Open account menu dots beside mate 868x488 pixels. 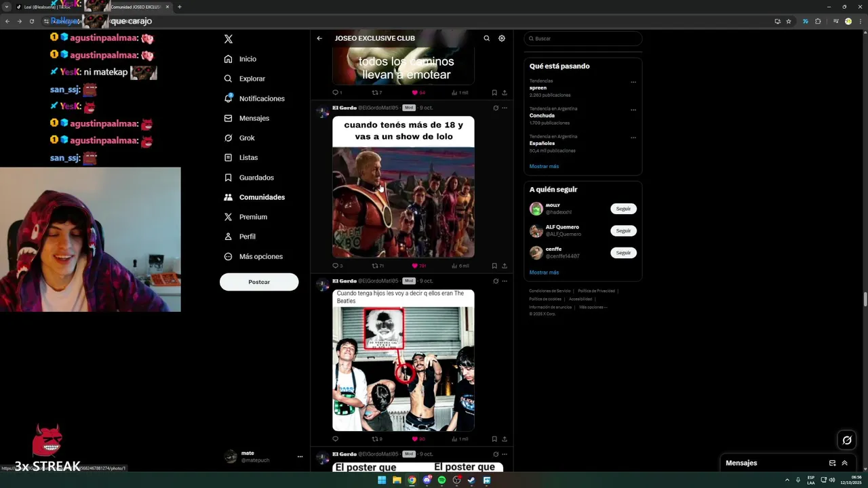[x=300, y=457]
